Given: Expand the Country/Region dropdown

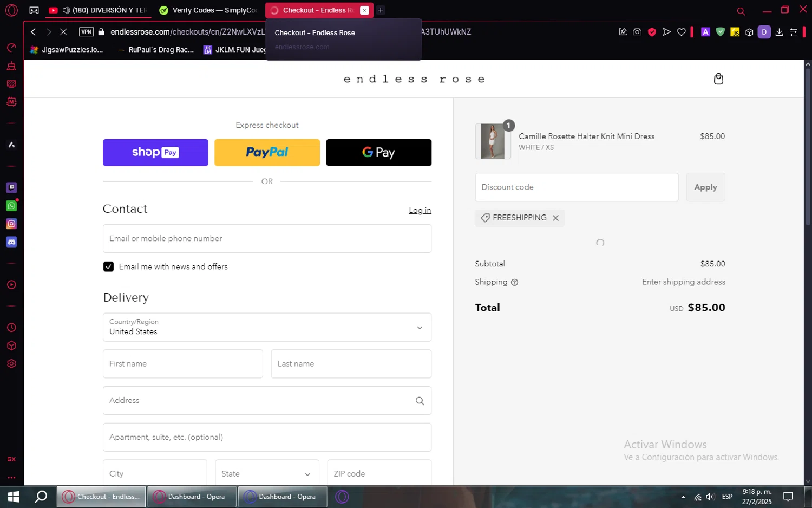Looking at the screenshot, I should pos(267,327).
